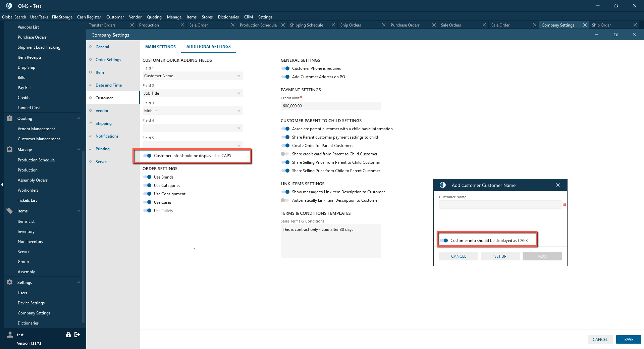
Task: Switch to MAIN SETTINGS tab
Action: (160, 47)
